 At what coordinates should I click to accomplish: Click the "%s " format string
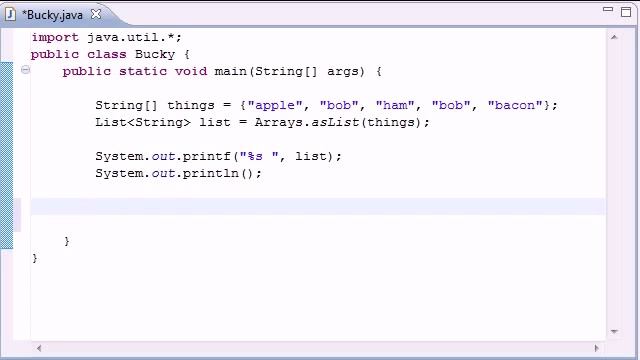(259, 156)
